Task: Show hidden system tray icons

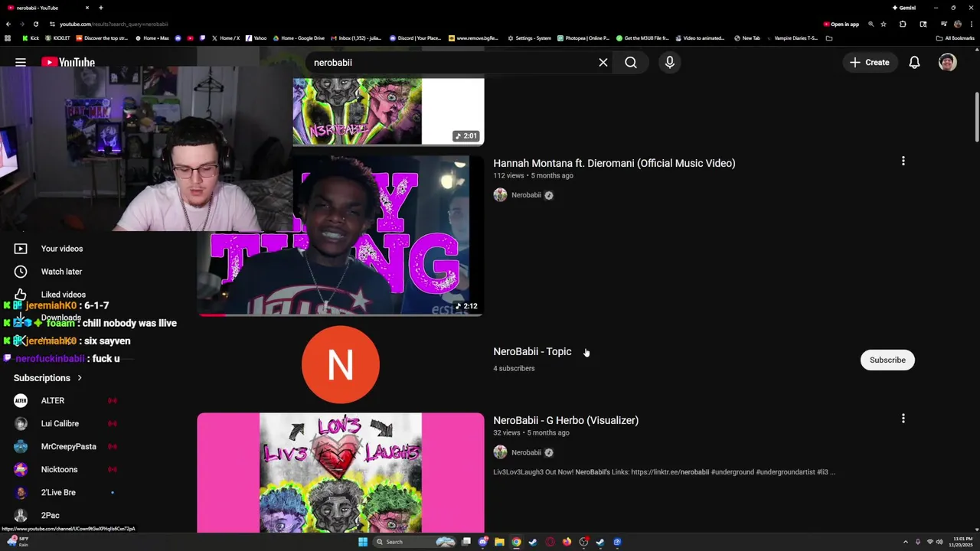Action: click(906, 542)
